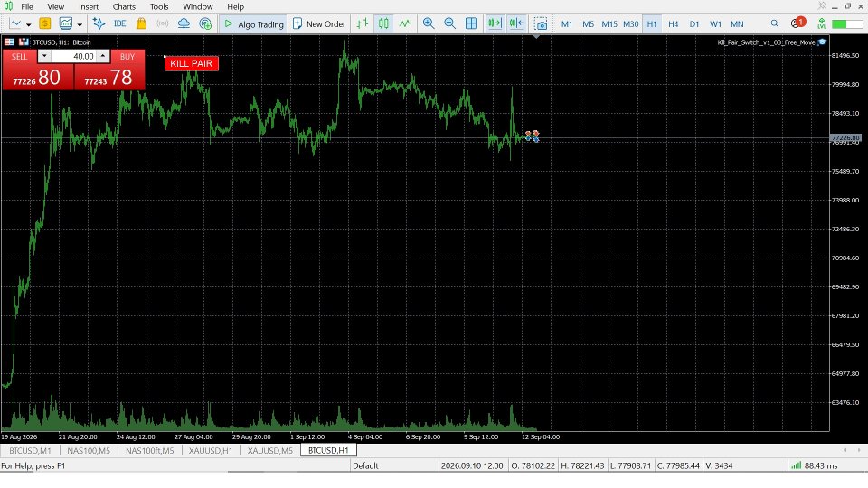Image resolution: width=868 pixels, height=488 pixels.
Task: Open the Tools menu
Action: click(159, 6)
